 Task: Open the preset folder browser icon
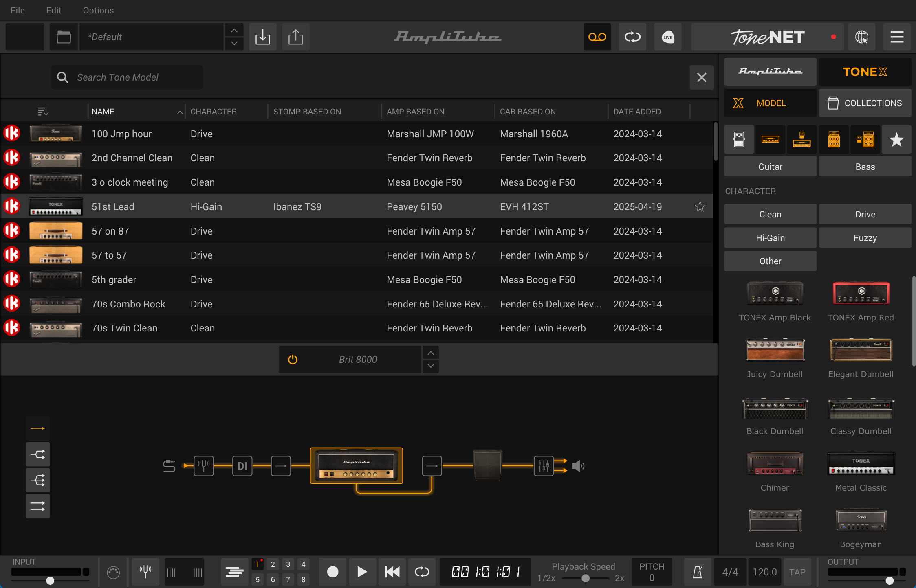click(x=64, y=37)
